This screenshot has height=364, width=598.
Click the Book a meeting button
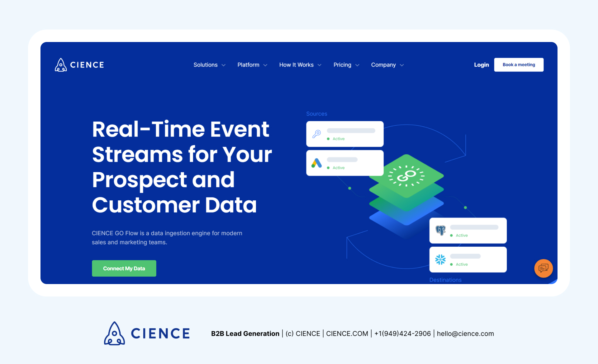point(519,64)
